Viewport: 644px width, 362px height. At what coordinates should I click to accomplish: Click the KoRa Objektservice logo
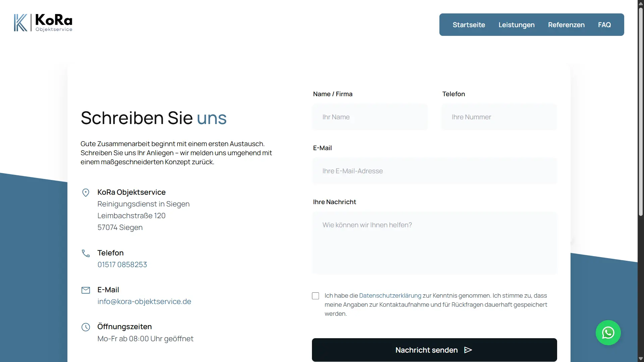pos(43,23)
